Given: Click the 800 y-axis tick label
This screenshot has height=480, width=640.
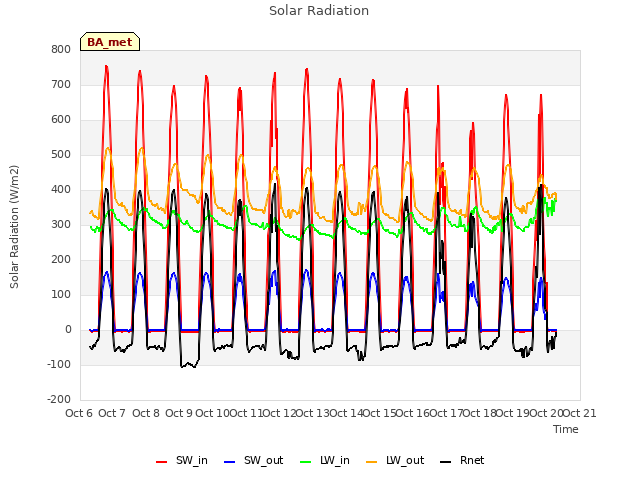Looking at the screenshot, I should (61, 49).
